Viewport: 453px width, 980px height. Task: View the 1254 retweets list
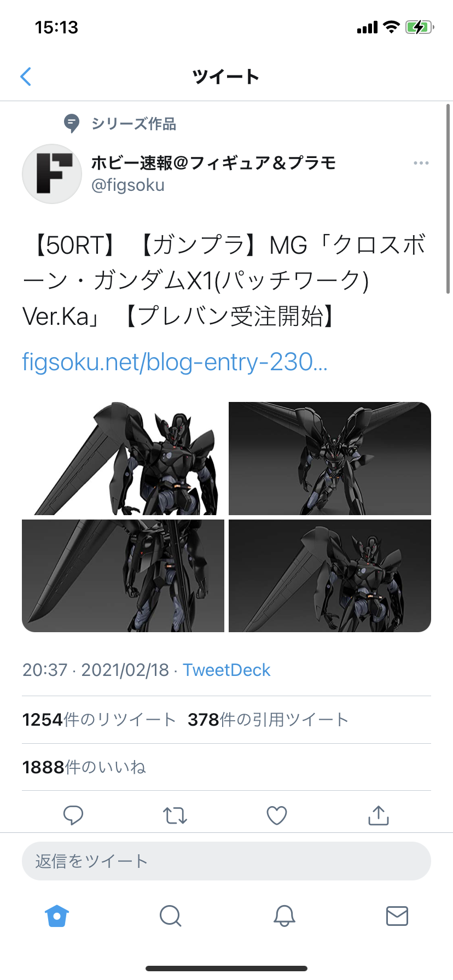point(99,720)
